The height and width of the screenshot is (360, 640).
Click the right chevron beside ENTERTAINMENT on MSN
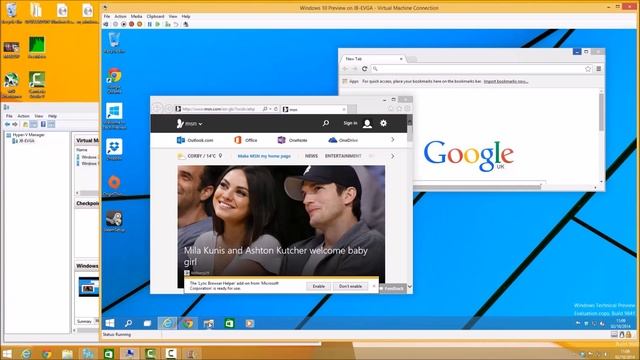393,156
